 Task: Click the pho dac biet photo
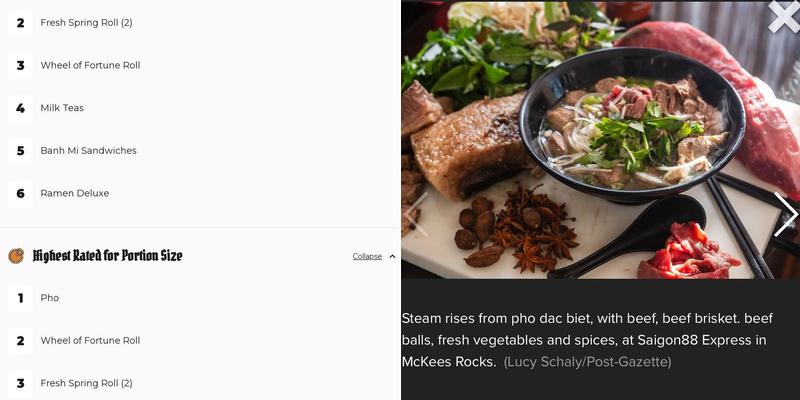(600, 139)
